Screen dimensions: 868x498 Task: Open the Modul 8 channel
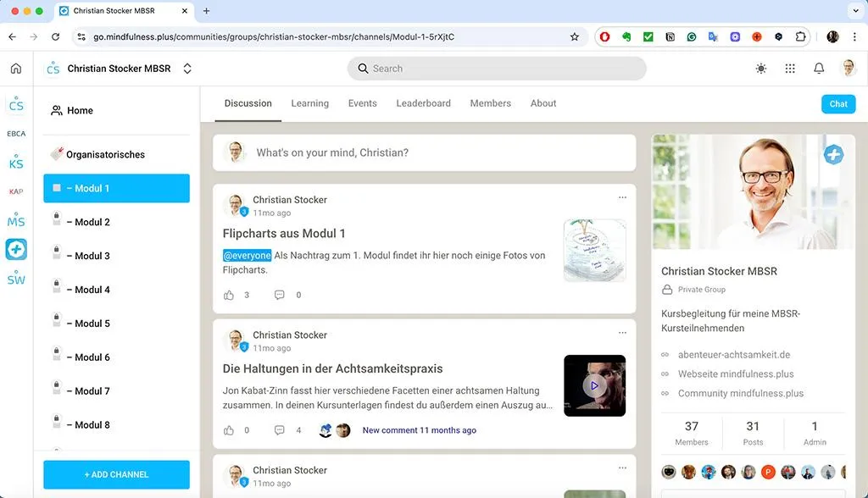117,424
